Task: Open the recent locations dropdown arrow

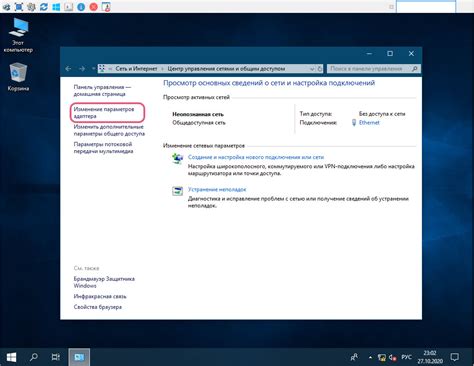Action: pyautogui.click(x=93, y=69)
